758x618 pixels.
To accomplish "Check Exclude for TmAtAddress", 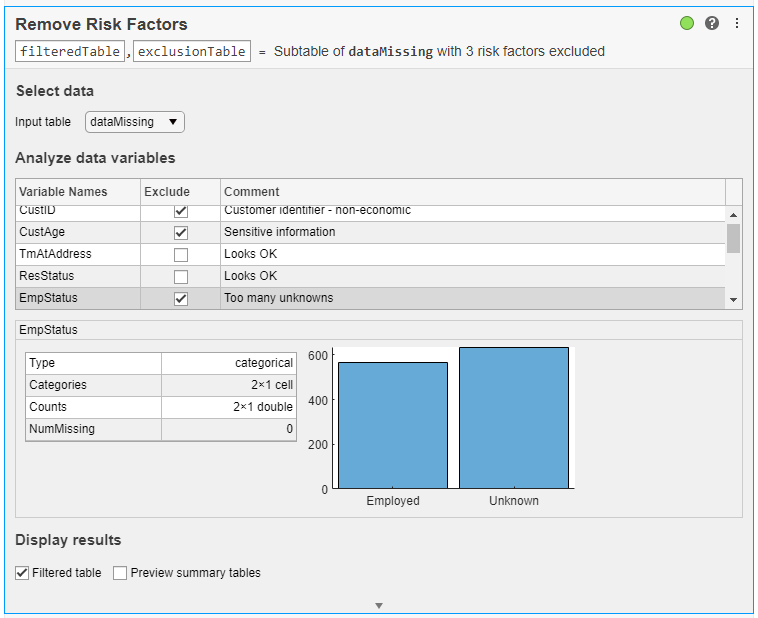I will 181,255.
